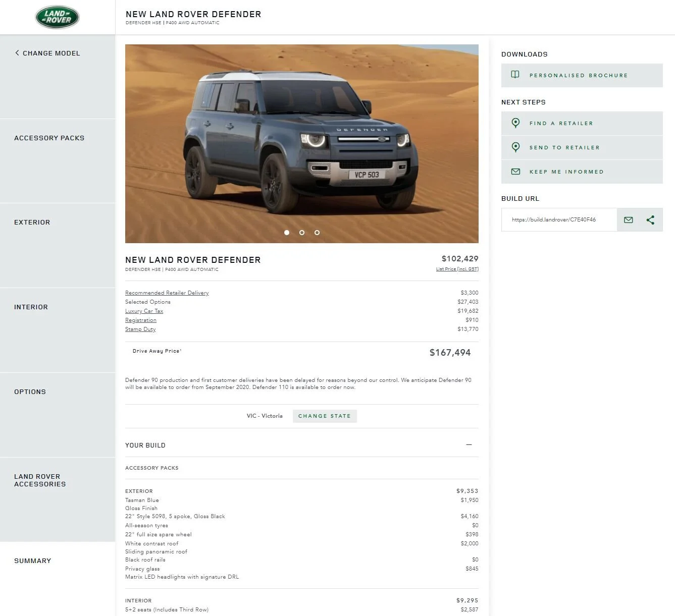Viewport: 675px width, 616px height.
Task: Click the Keep Me Informed envelope icon
Action: click(x=515, y=172)
